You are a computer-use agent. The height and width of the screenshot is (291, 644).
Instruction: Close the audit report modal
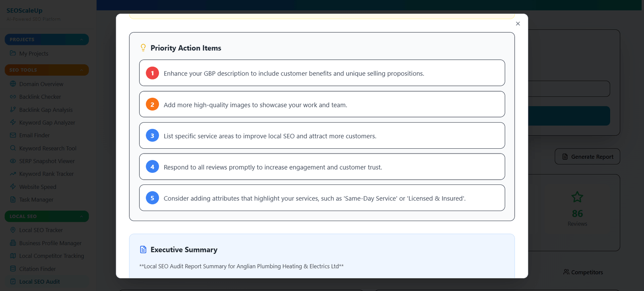click(518, 24)
